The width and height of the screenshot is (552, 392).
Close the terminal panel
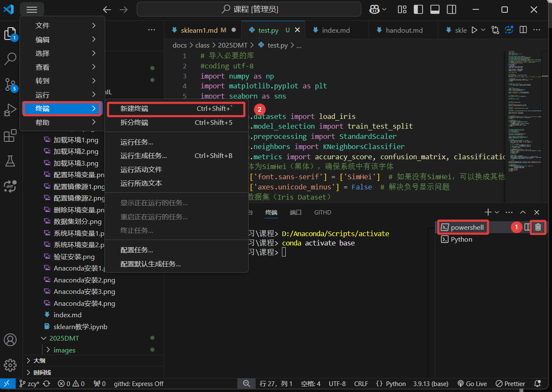537,212
